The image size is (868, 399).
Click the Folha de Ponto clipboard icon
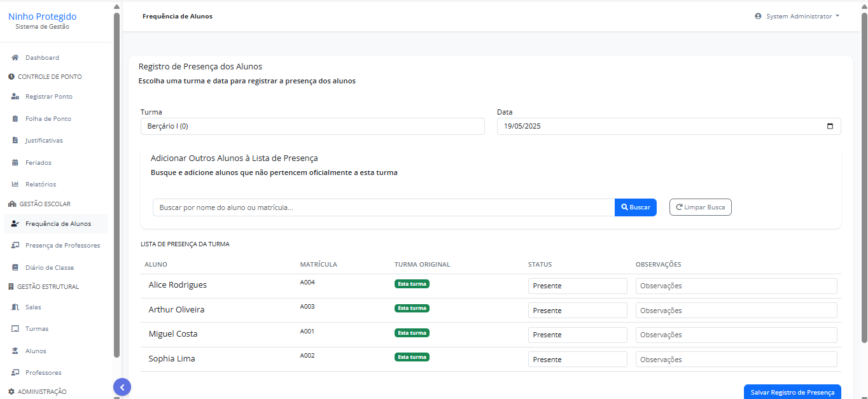coord(15,119)
